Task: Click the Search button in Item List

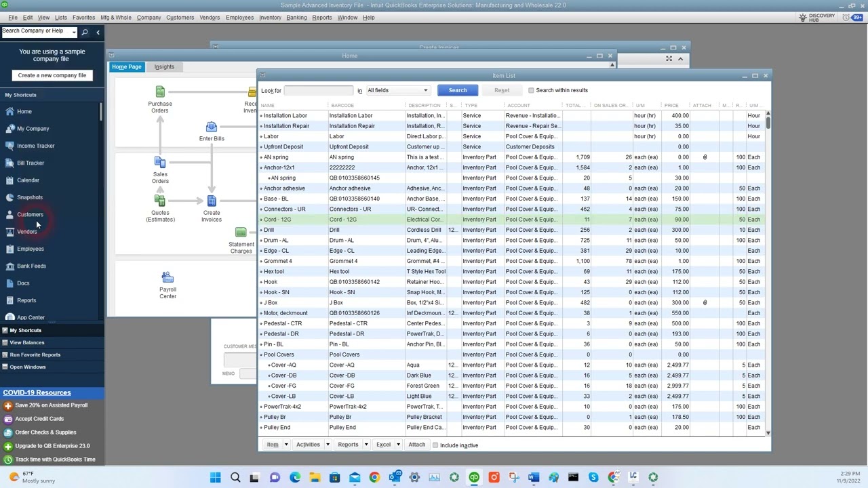Action: point(458,90)
